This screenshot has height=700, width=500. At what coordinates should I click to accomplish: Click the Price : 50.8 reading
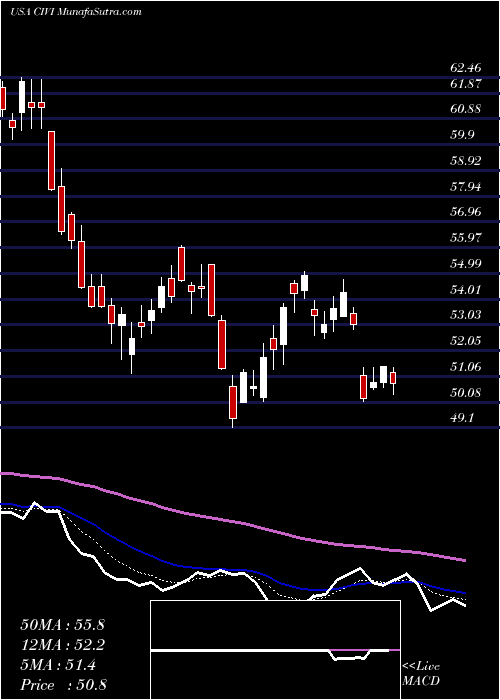click(x=62, y=685)
